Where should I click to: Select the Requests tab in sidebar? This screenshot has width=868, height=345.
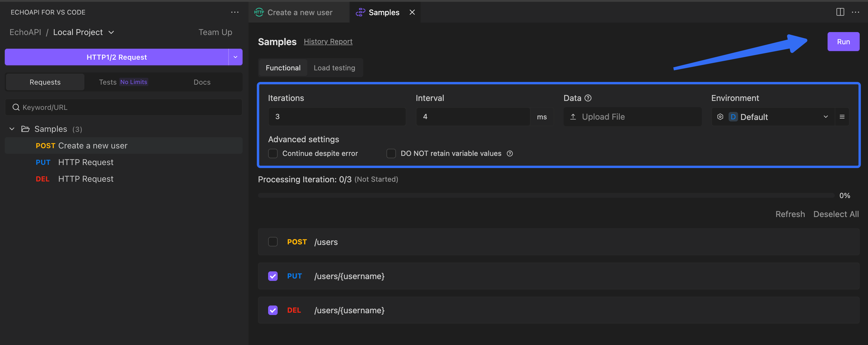[45, 82]
